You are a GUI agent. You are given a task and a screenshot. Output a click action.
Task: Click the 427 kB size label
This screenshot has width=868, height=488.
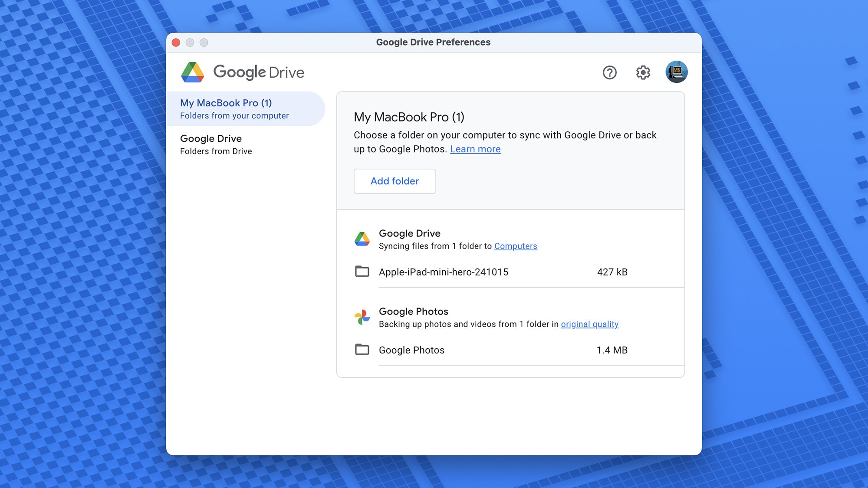[x=612, y=272]
